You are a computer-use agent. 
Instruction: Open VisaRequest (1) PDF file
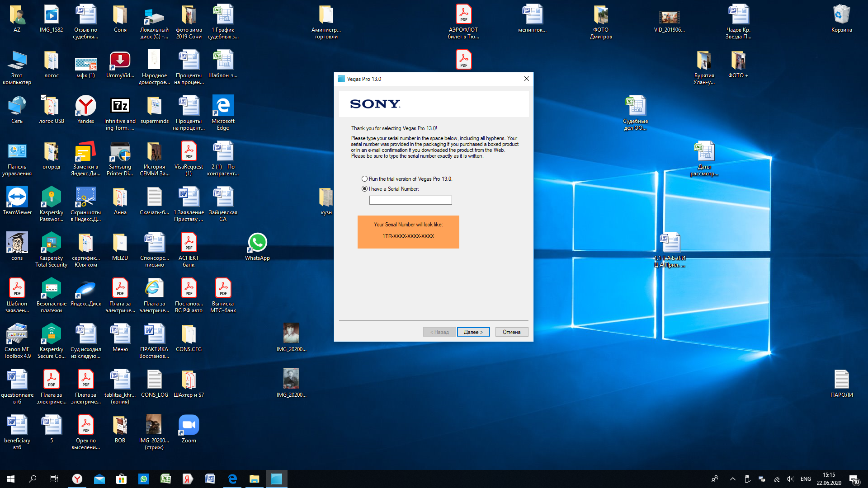click(x=189, y=159)
